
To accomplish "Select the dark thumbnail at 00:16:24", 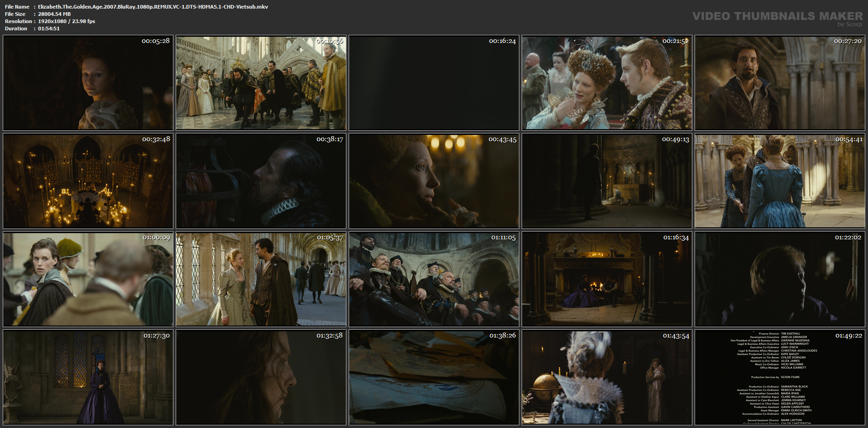I will [434, 83].
